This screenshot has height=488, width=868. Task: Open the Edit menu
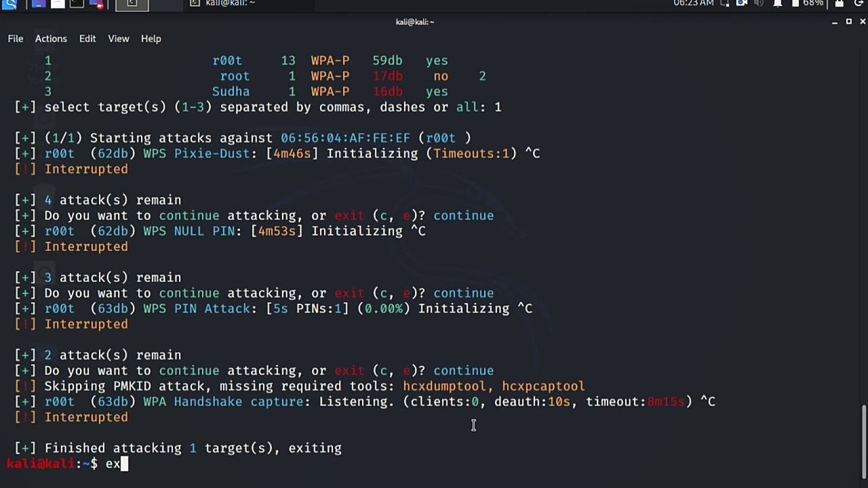[87, 39]
